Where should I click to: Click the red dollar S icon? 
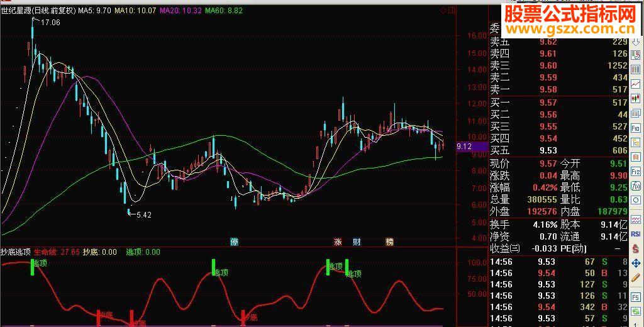(x=636, y=248)
